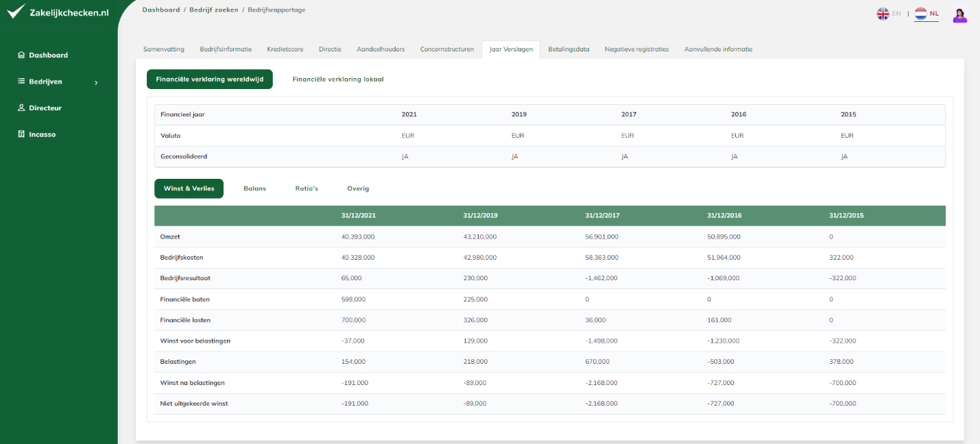
Task: Click the 31/12/2021 column header
Action: pos(358,215)
